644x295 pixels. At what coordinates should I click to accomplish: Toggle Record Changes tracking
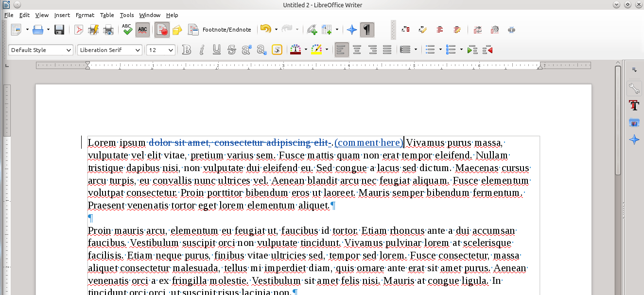coord(162,30)
